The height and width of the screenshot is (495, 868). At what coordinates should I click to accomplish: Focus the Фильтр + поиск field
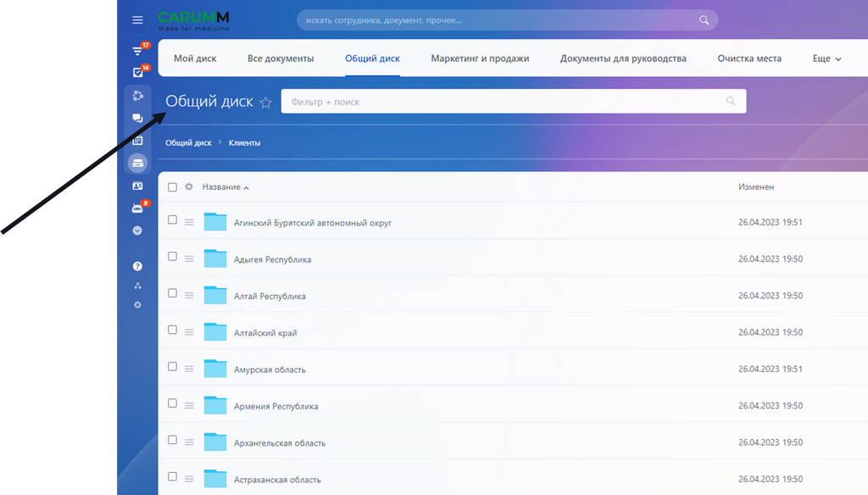514,102
